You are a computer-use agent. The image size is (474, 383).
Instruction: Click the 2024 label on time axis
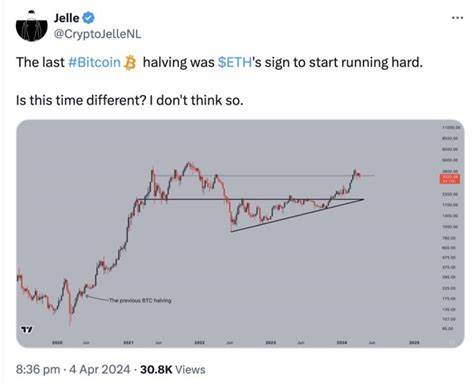pos(342,342)
